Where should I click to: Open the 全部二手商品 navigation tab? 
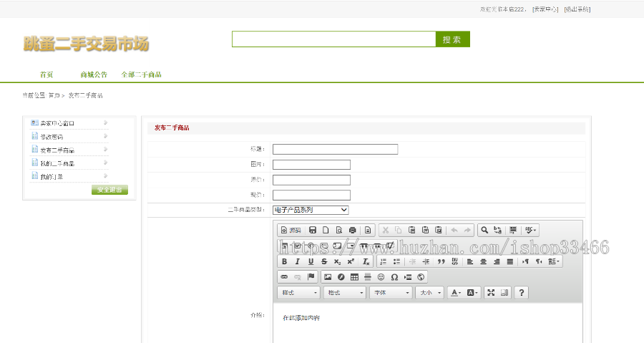pos(141,74)
